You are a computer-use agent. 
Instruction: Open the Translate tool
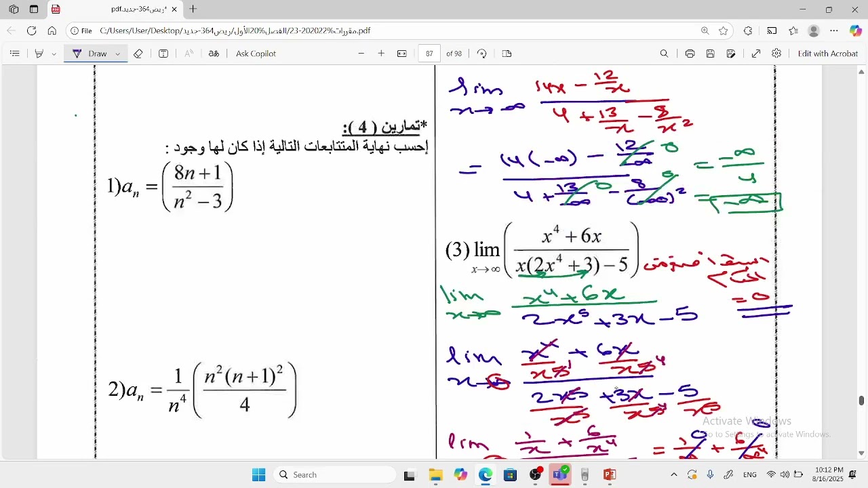214,54
